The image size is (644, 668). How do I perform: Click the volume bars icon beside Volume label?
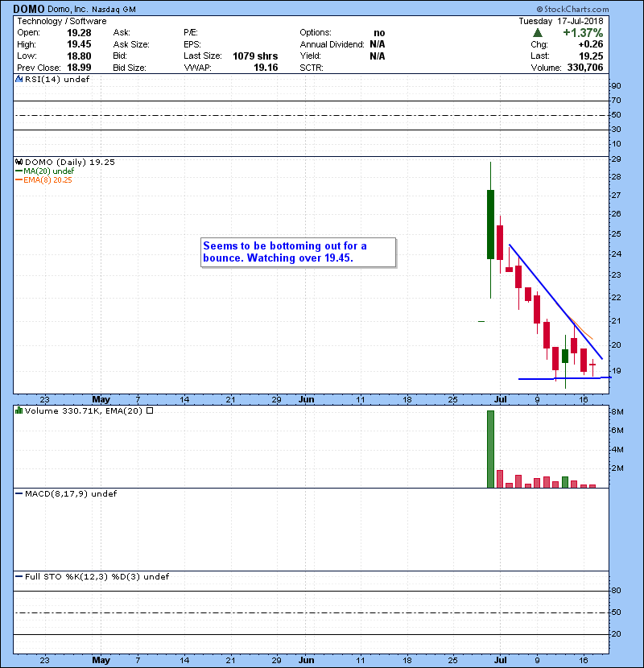[x=19, y=410]
